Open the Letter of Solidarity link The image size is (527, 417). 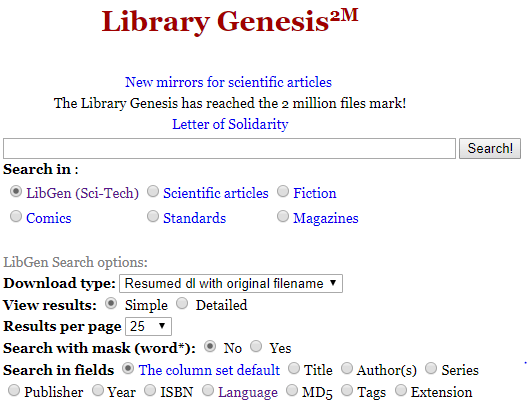coord(230,124)
